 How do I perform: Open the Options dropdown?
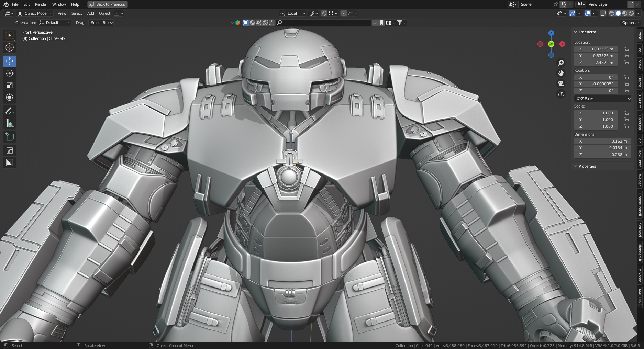[x=631, y=23]
